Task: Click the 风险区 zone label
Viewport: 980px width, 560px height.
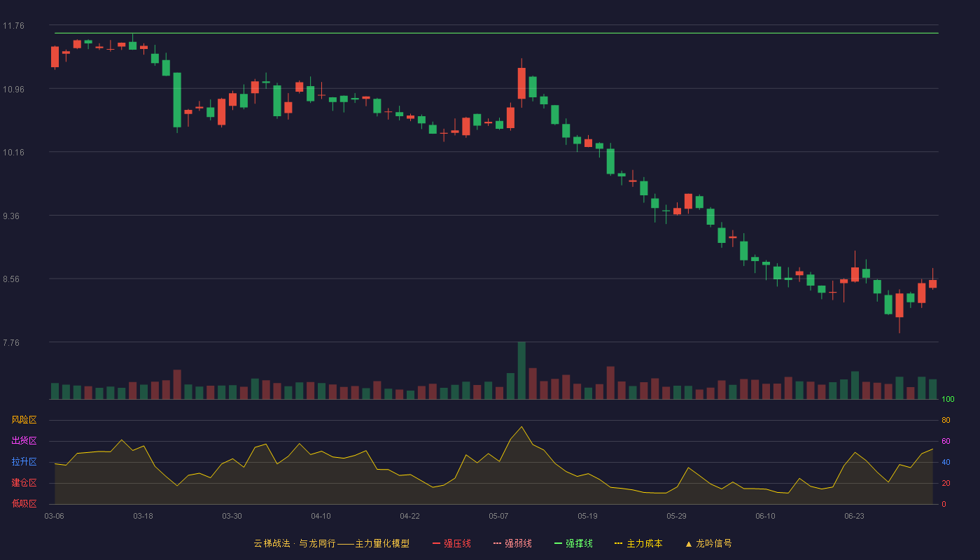Action: 24,420
